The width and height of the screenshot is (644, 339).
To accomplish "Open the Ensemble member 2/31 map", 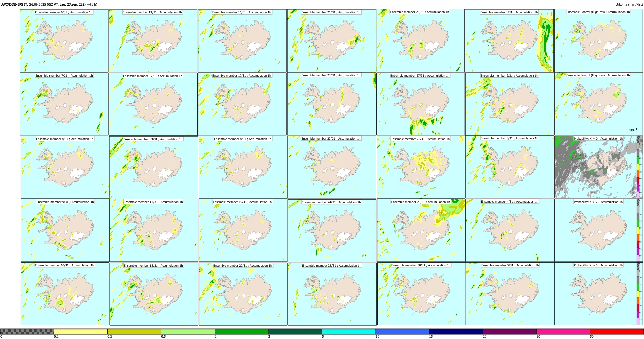I will [x=509, y=104].
